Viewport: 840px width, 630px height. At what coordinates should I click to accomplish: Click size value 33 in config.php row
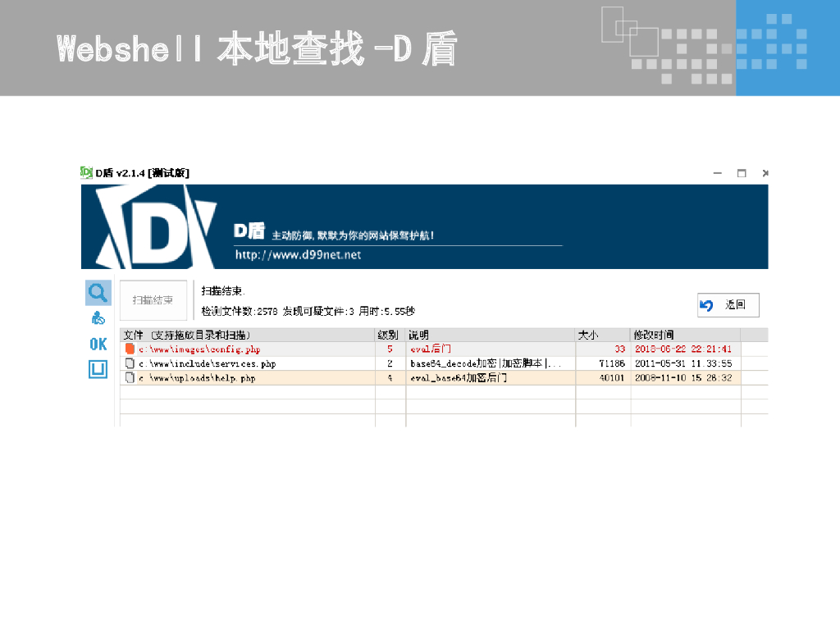[x=620, y=349]
